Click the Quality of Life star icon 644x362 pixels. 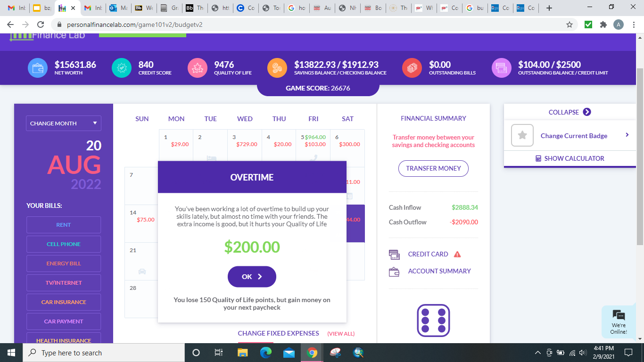pos(197,68)
